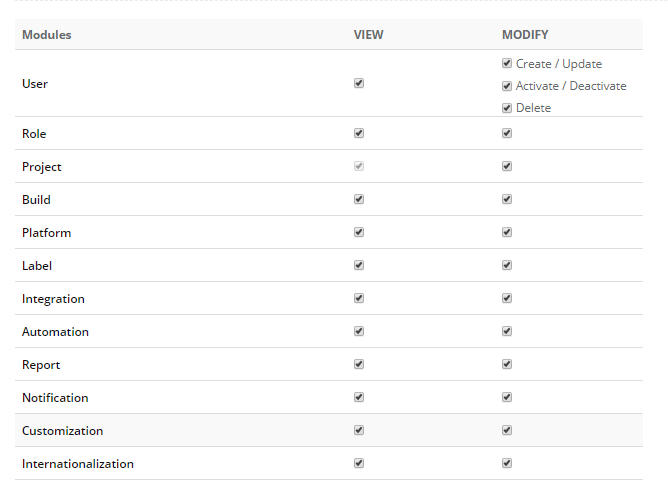Viewport: 668px width, 485px height.
Task: Uncheck User Create / Update permission
Action: point(507,64)
